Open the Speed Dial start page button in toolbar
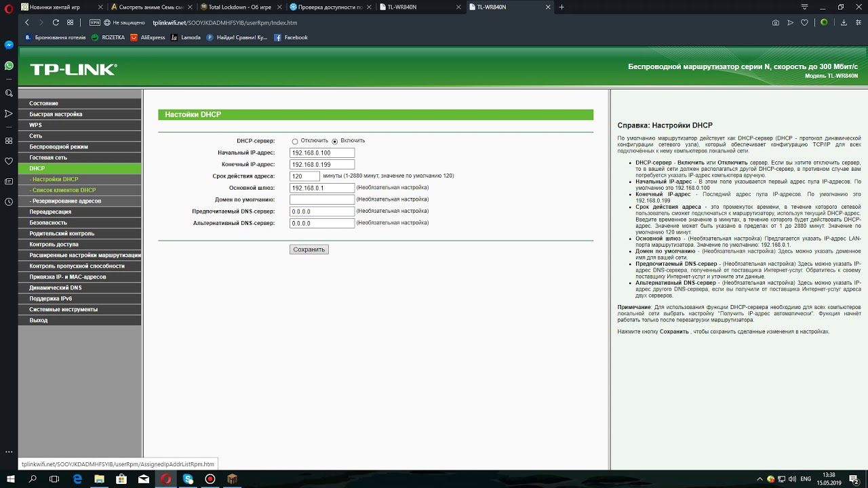This screenshot has height=488, width=868. click(70, 22)
